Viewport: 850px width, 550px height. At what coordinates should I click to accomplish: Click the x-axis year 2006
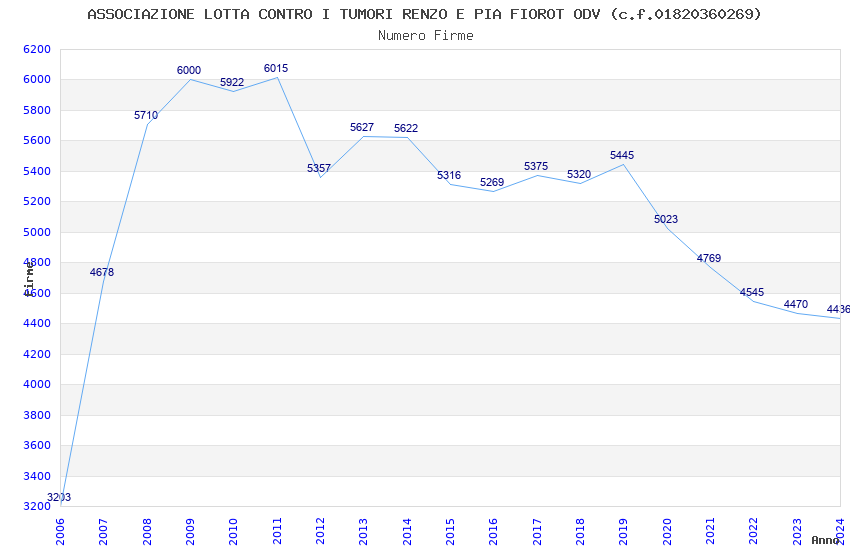(x=60, y=532)
